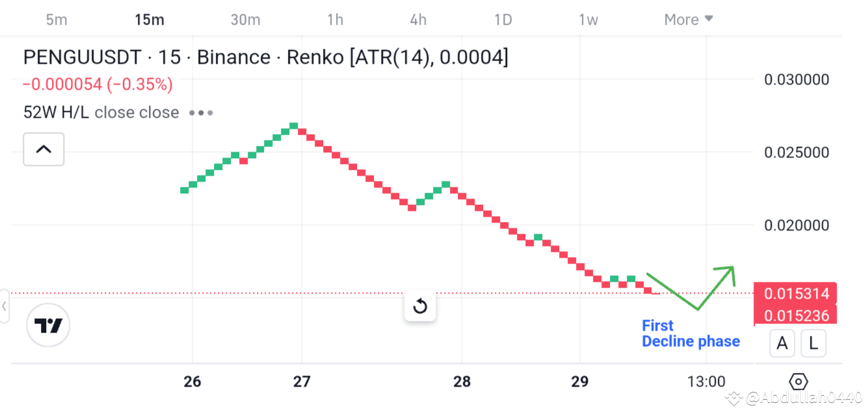Switch to the 1D timeframe tab
The width and height of the screenshot is (868, 412).
pos(503,20)
